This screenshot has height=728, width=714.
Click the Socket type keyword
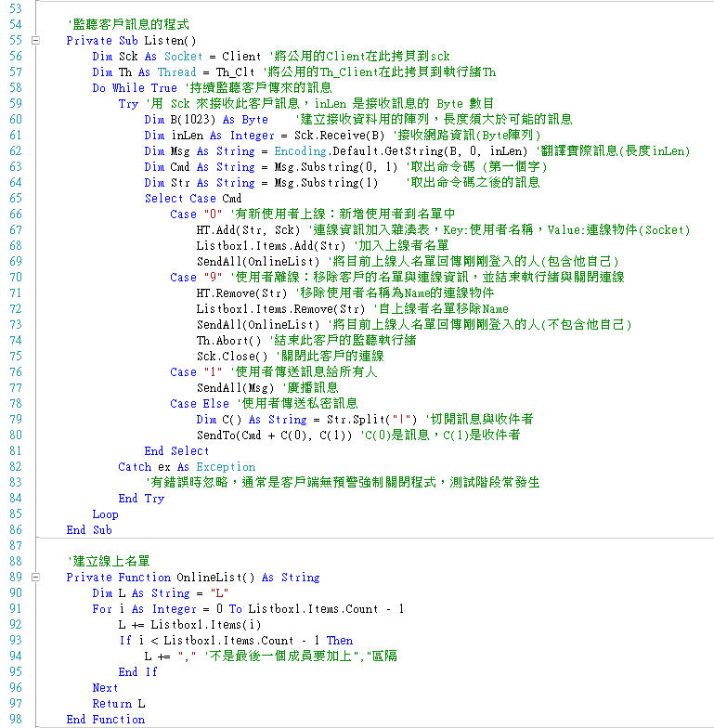183,57
